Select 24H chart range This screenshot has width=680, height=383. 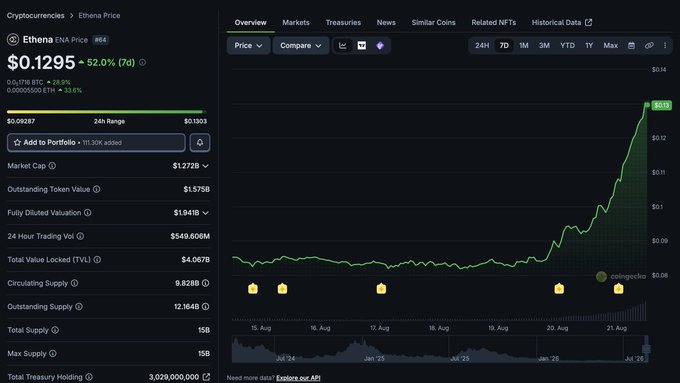click(x=482, y=46)
